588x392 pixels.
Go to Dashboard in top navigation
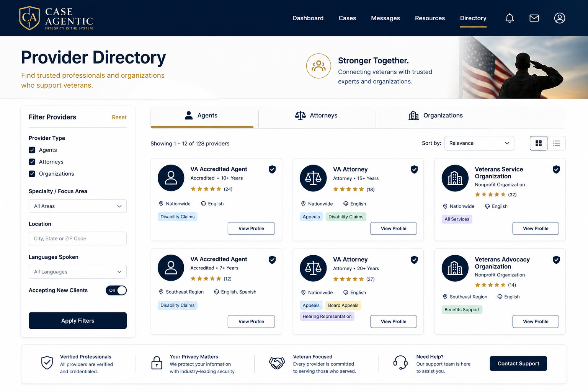pos(308,18)
